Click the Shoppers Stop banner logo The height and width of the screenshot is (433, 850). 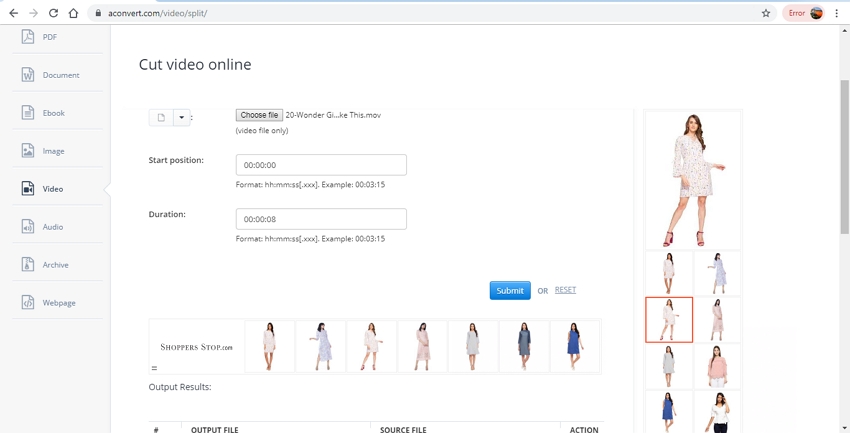click(196, 347)
